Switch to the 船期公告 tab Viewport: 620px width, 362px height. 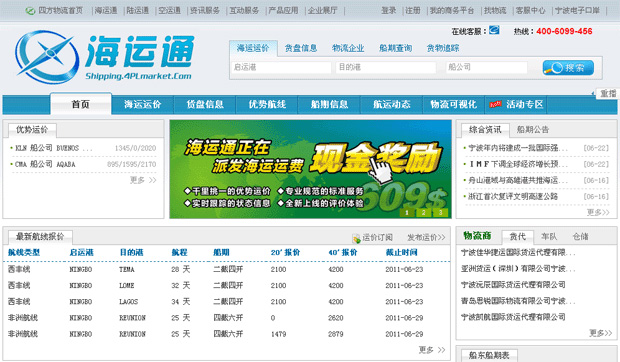[533, 130]
